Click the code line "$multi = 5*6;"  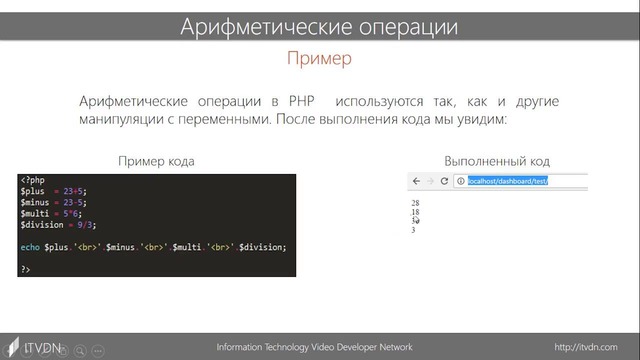[51, 213]
